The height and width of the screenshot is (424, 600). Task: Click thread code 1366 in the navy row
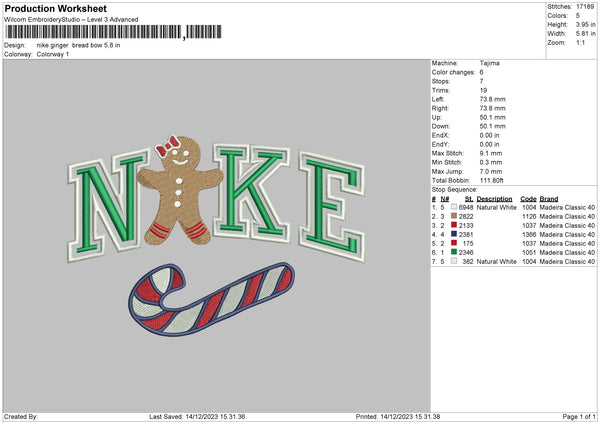tap(529, 235)
